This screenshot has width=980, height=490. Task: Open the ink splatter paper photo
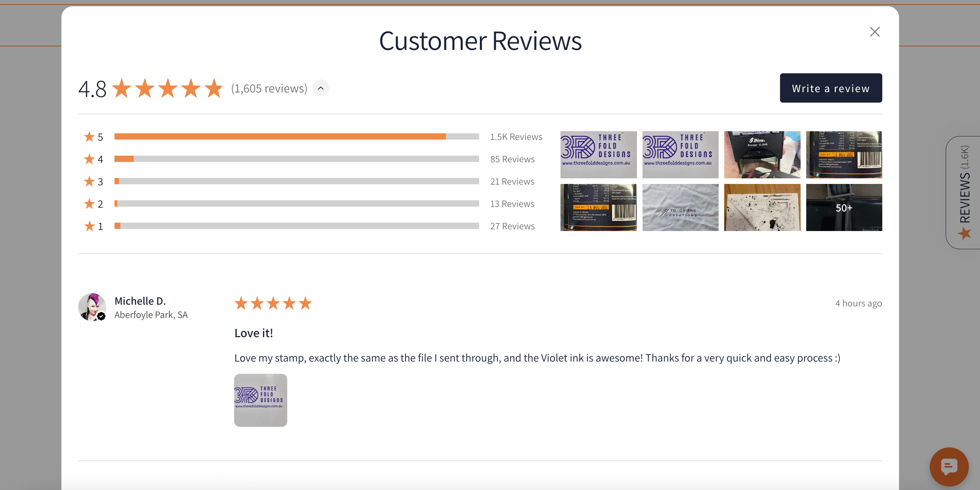click(762, 208)
